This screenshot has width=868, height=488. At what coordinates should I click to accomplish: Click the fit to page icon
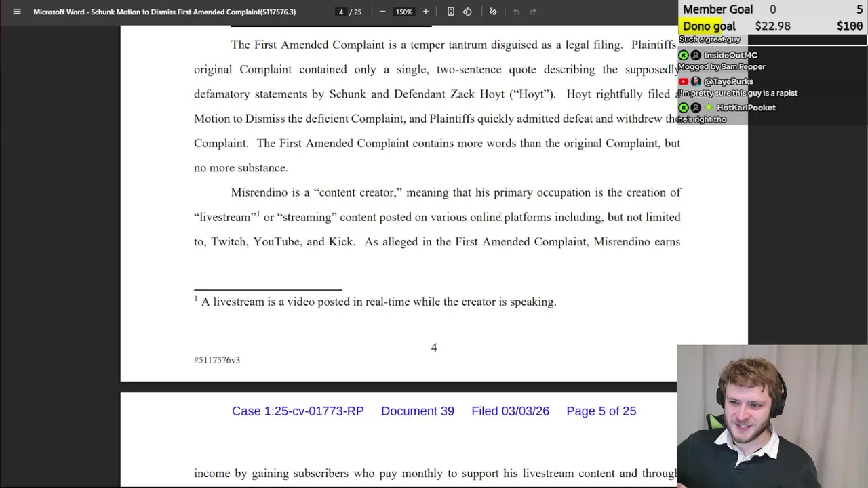[451, 12]
